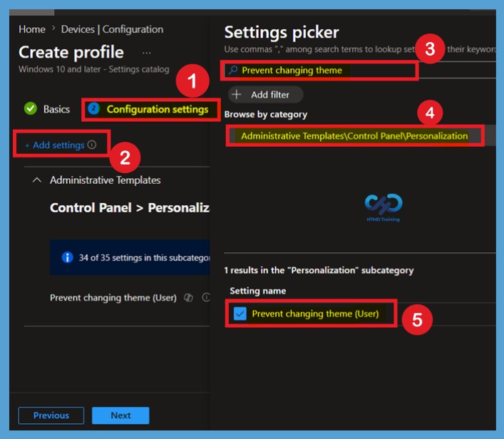Open Devices | Configuration breadcrumb
The width and height of the screenshot is (504, 439).
(112, 29)
